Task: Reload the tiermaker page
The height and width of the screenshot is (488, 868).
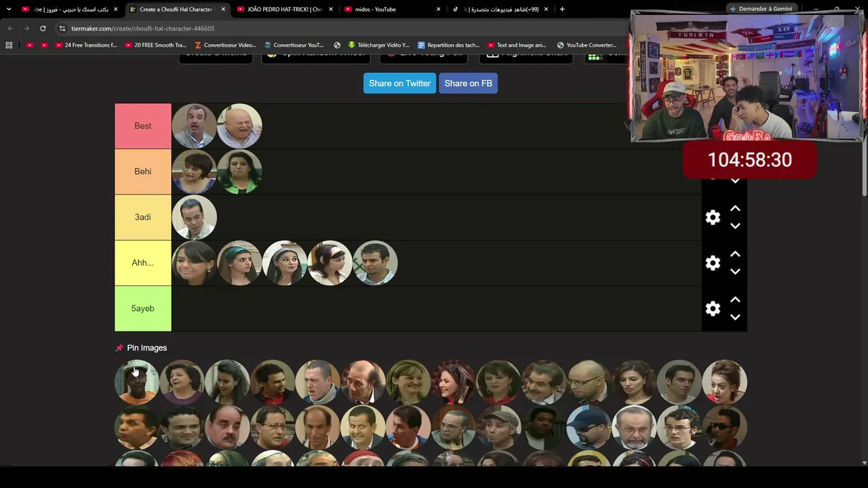Action: [x=43, y=28]
